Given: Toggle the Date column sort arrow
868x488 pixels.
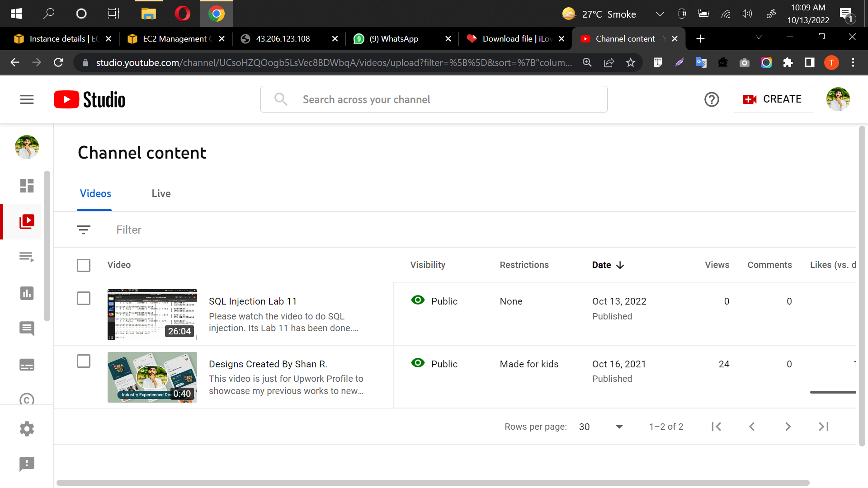Looking at the screenshot, I should [620, 265].
